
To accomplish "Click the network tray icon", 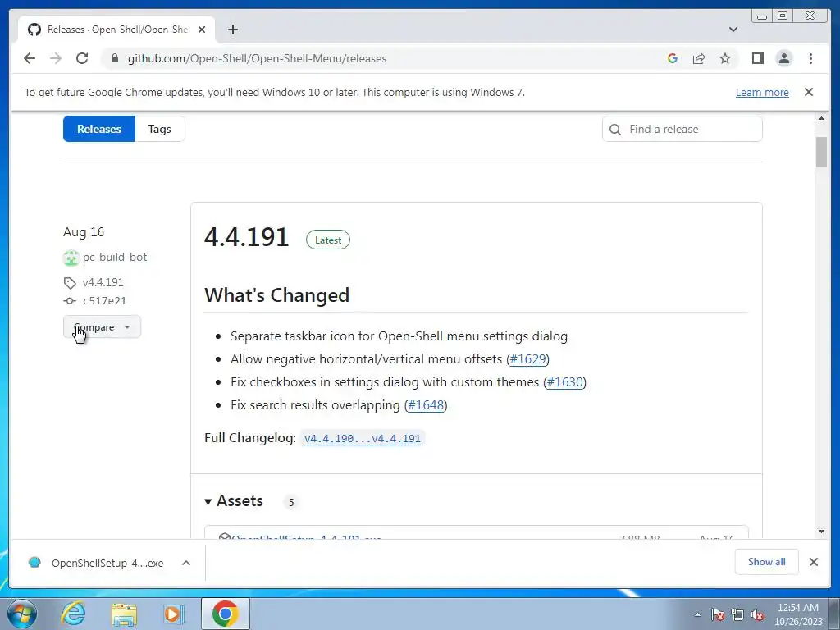I will pos(737,614).
